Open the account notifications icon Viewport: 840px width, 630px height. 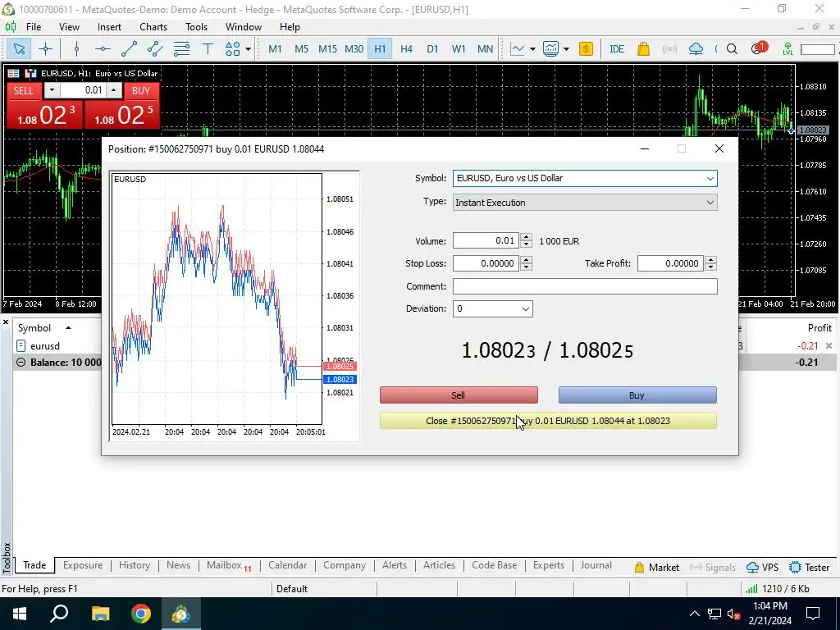click(x=759, y=48)
